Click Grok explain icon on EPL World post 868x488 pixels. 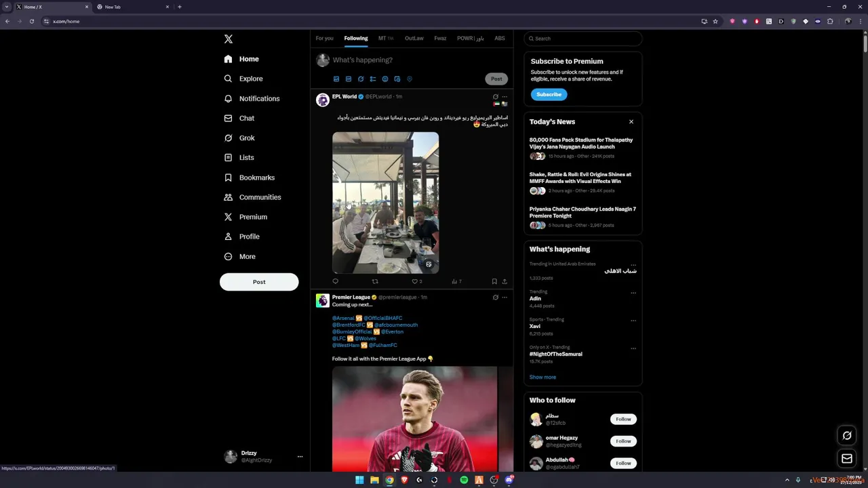(x=496, y=97)
